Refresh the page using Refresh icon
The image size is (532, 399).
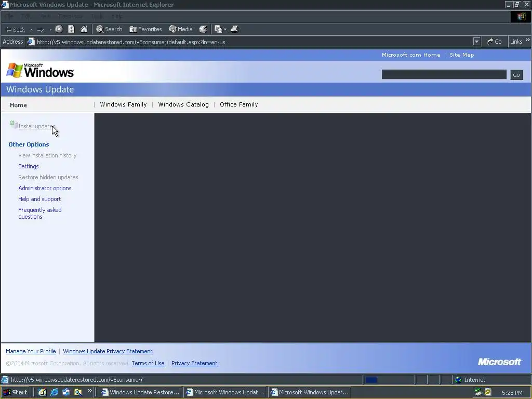pos(71,29)
